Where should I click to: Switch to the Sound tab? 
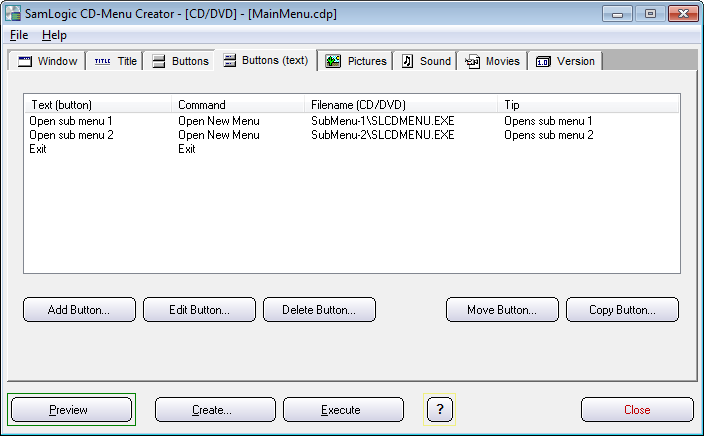[x=425, y=61]
